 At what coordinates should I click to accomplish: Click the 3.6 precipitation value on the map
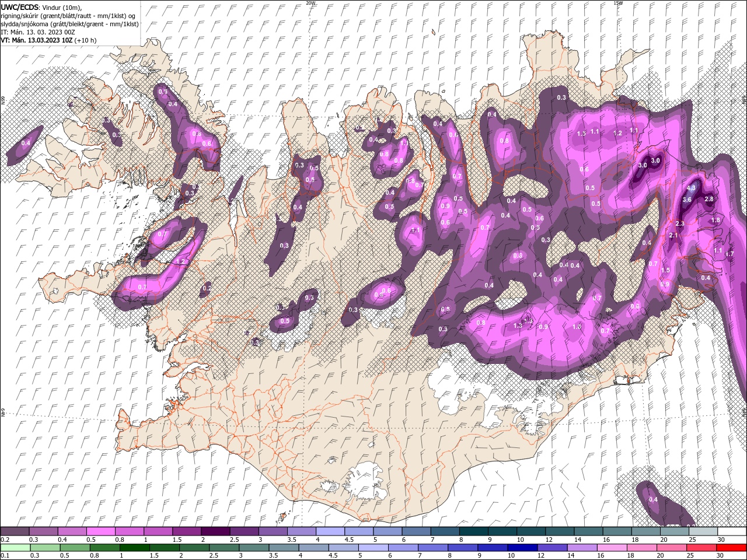(687, 199)
